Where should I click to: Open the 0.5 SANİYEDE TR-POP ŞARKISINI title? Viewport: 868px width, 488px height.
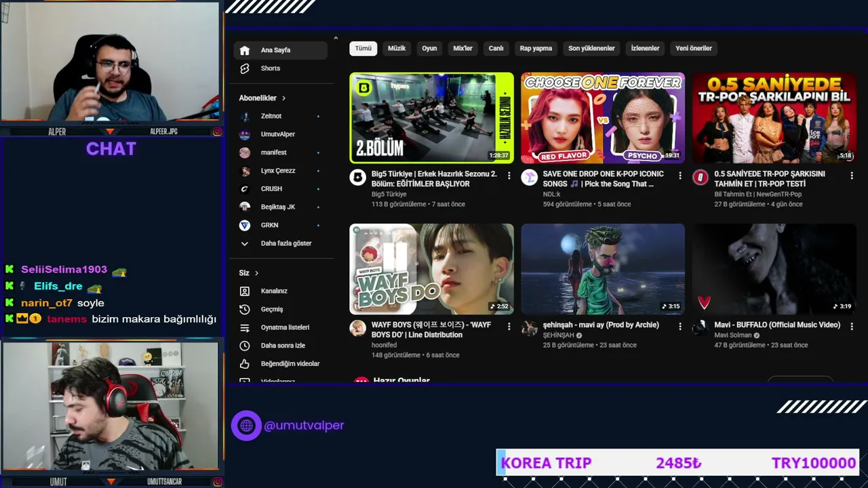[x=770, y=179]
